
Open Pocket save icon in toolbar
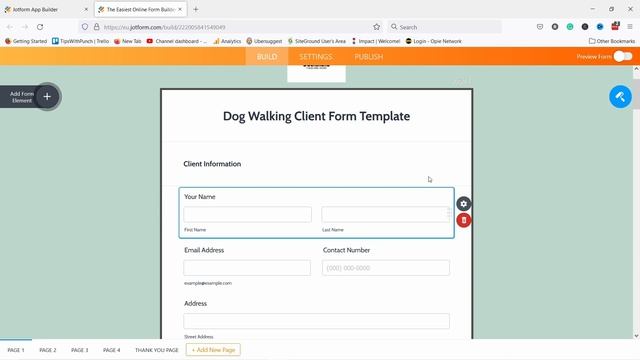click(x=540, y=27)
